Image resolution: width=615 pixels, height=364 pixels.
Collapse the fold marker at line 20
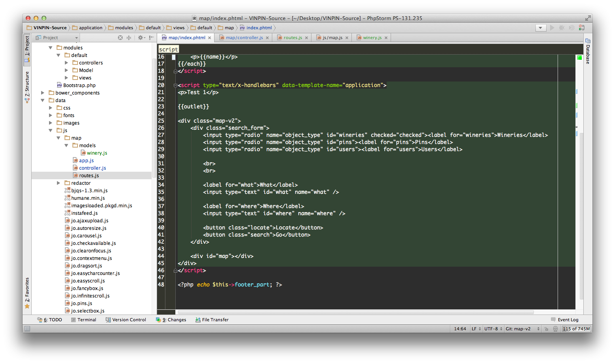(175, 85)
